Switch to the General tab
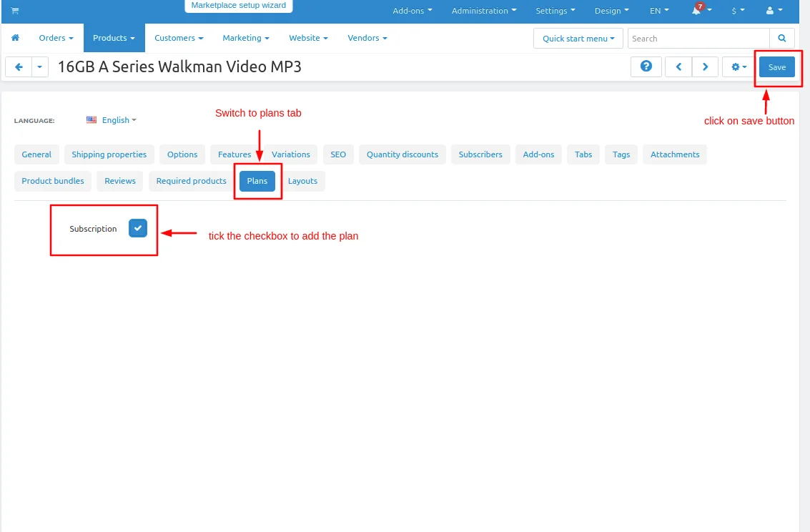Screen dimensions: 810x532 [x=36, y=154]
